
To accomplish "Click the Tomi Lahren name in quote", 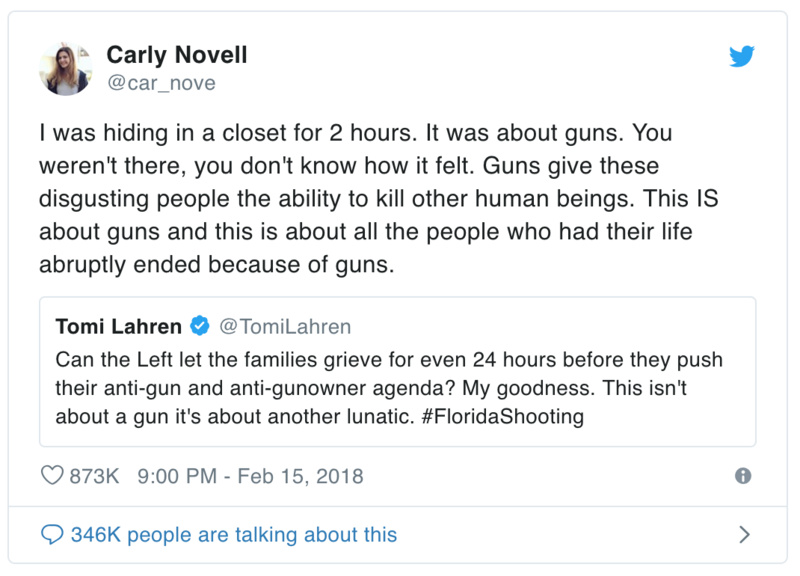I will click(118, 326).
